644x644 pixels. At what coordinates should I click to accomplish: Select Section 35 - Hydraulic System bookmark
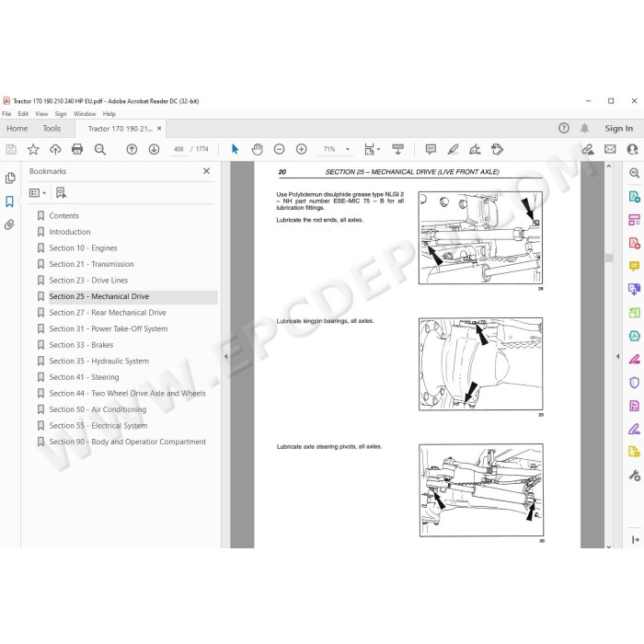[99, 361]
